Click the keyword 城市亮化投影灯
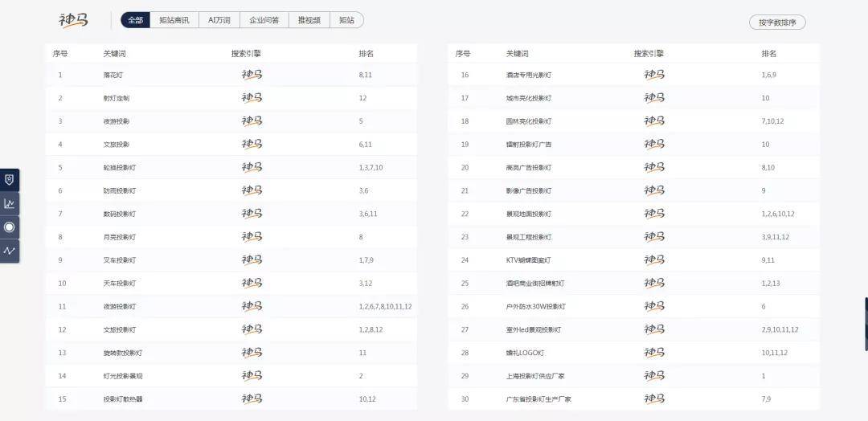Viewport: 868px width, 421px height. point(529,98)
